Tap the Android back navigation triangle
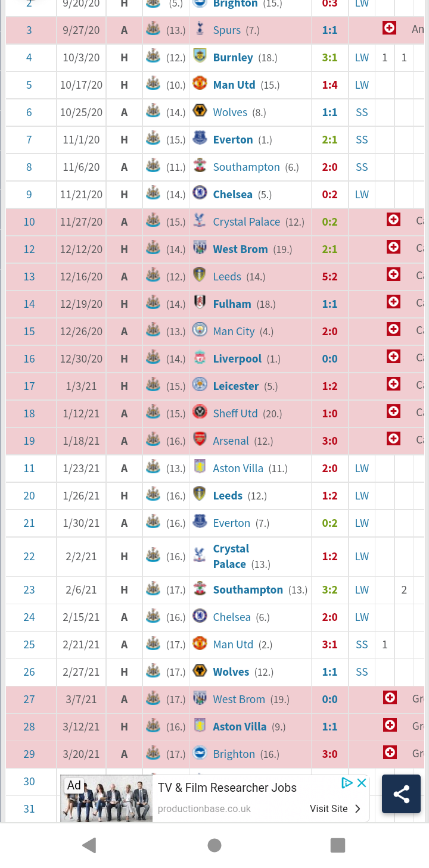Image resolution: width=429 pixels, height=868 pixels. point(89,845)
